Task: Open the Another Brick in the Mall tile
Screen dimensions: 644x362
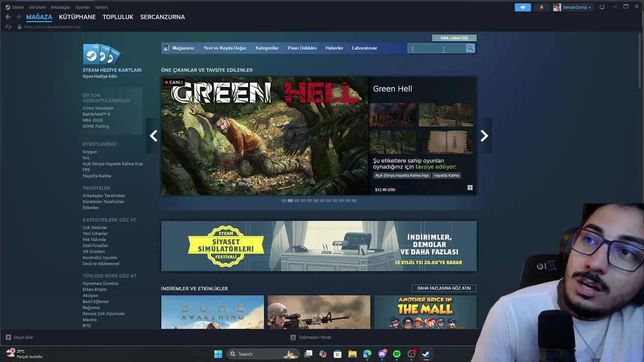Action: coord(425,312)
